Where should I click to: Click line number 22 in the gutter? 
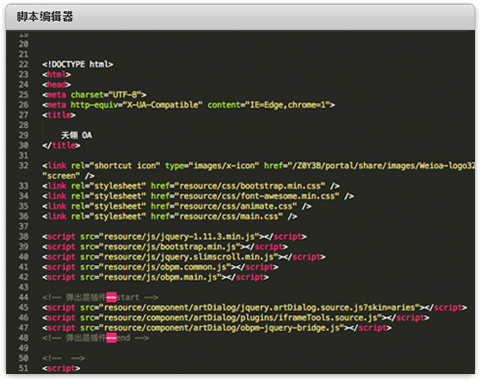point(23,64)
